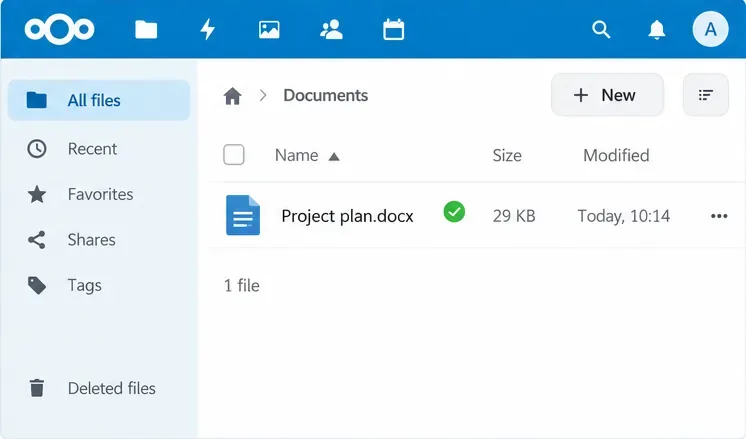The height and width of the screenshot is (439, 746).
Task: Open the Calendar app icon
Action: pyautogui.click(x=393, y=29)
